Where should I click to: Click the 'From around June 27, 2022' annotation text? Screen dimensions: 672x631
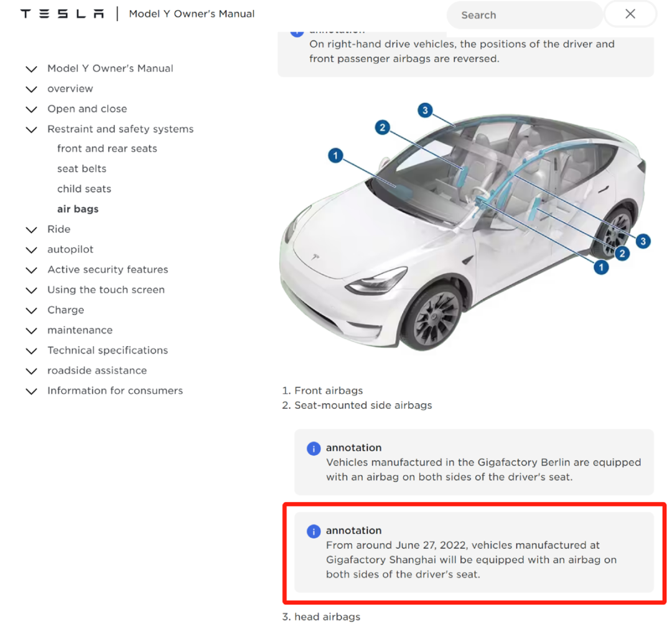click(x=472, y=559)
